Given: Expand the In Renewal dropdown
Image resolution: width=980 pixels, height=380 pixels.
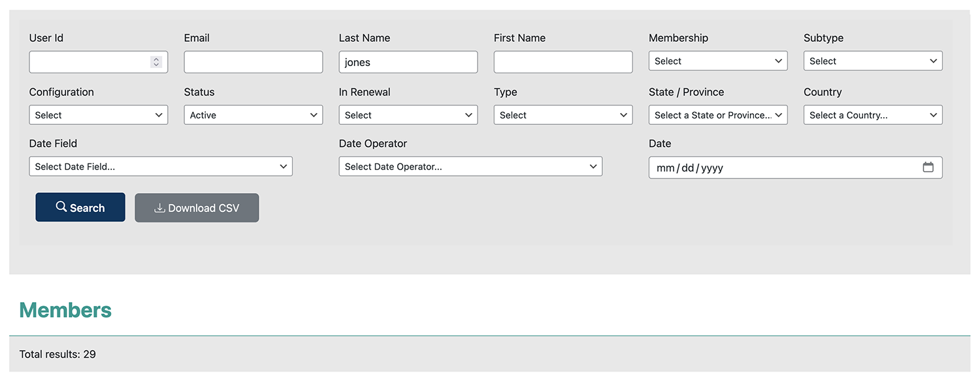Looking at the screenshot, I should tap(408, 115).
